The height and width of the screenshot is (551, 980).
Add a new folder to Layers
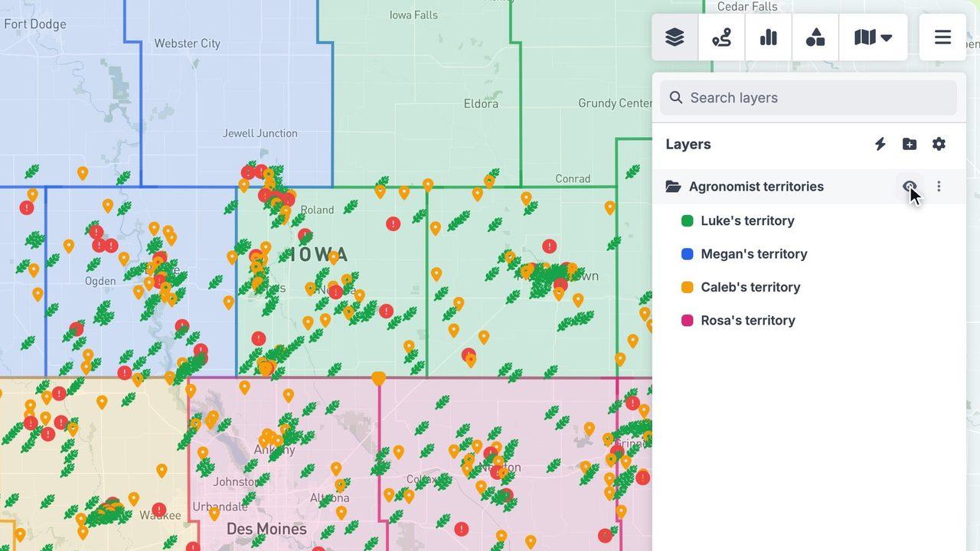pyautogui.click(x=910, y=144)
